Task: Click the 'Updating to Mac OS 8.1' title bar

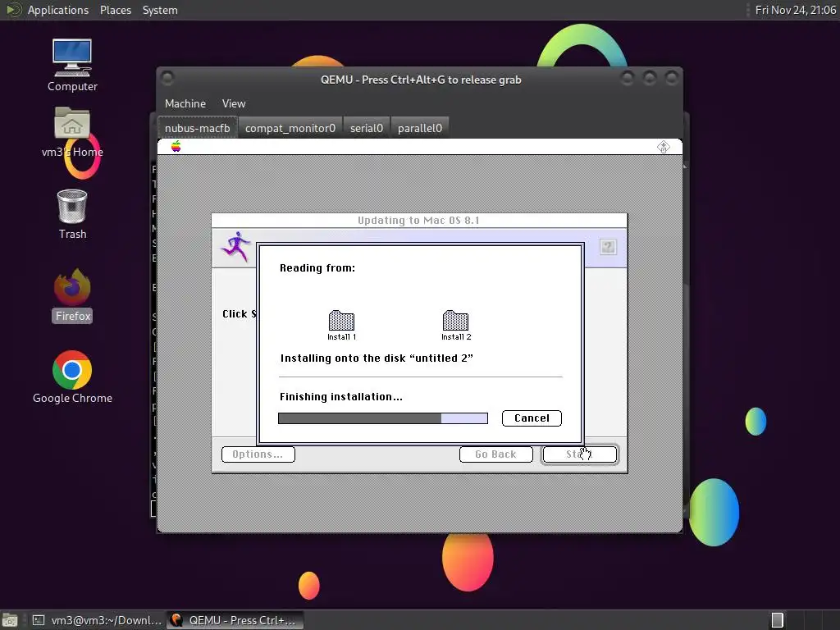Action: click(419, 220)
